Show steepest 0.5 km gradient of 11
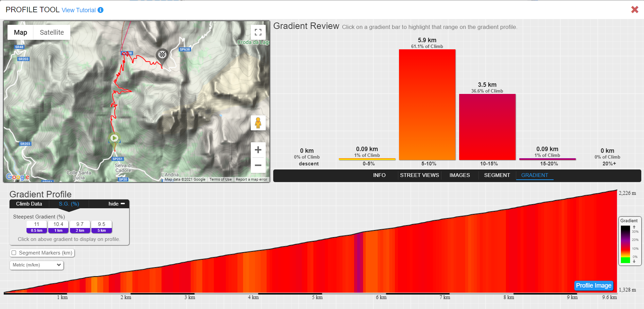The width and height of the screenshot is (644, 309). tap(37, 227)
